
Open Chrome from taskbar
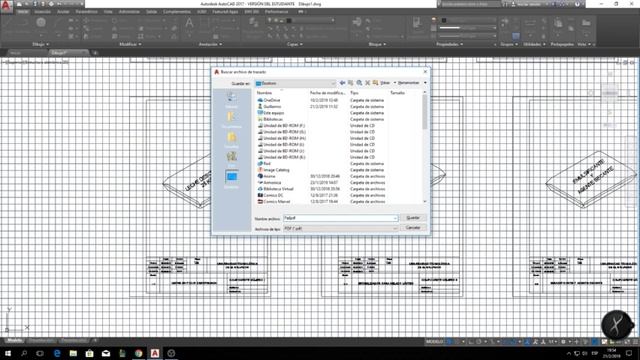point(138,353)
